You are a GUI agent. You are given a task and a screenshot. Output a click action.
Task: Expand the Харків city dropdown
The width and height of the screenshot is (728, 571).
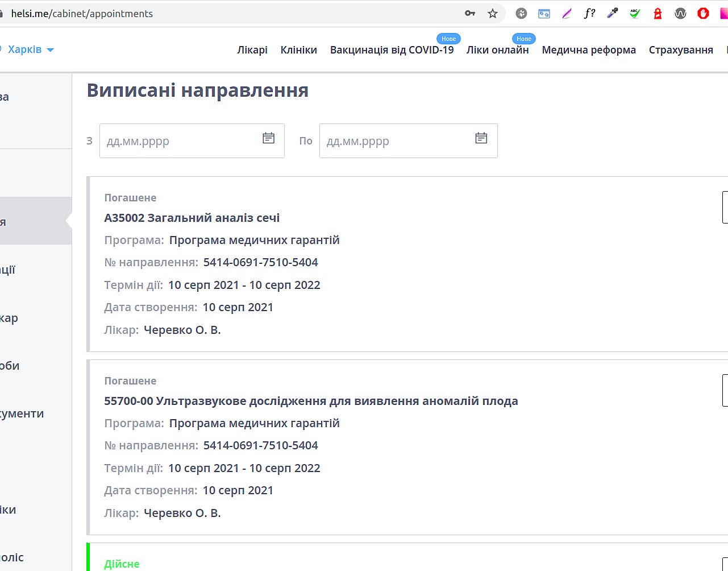(x=31, y=49)
